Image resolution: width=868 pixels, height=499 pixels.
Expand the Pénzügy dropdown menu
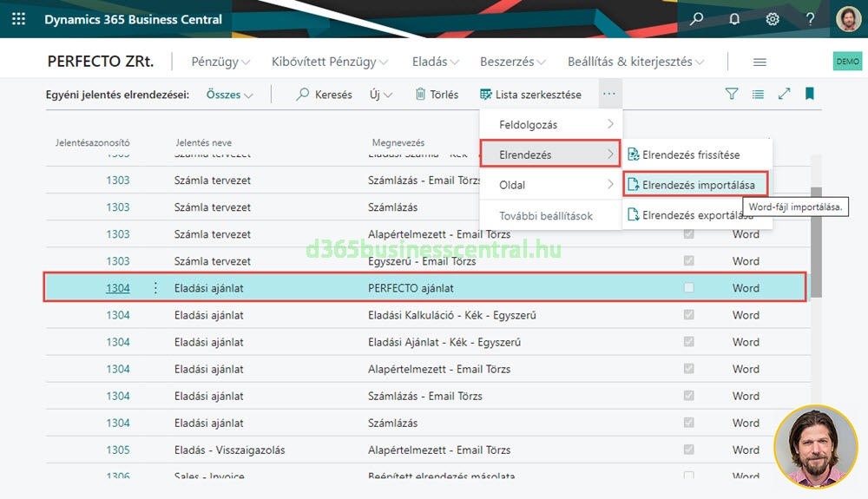pos(220,62)
